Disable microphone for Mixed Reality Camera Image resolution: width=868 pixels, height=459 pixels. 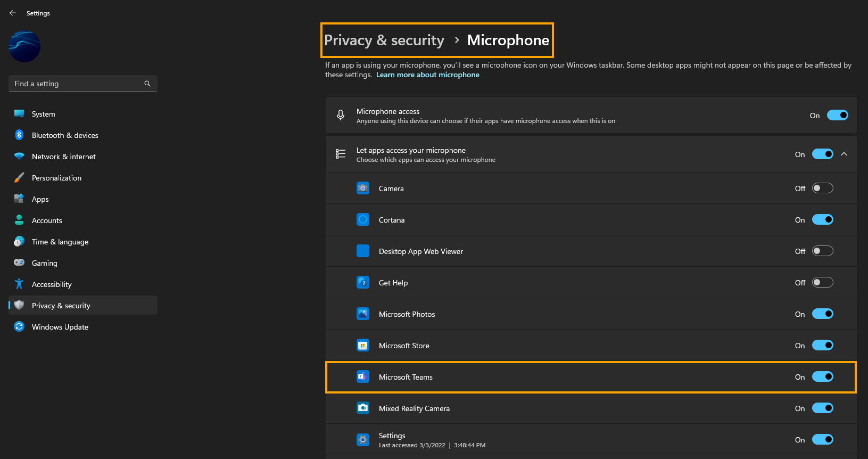[822, 408]
